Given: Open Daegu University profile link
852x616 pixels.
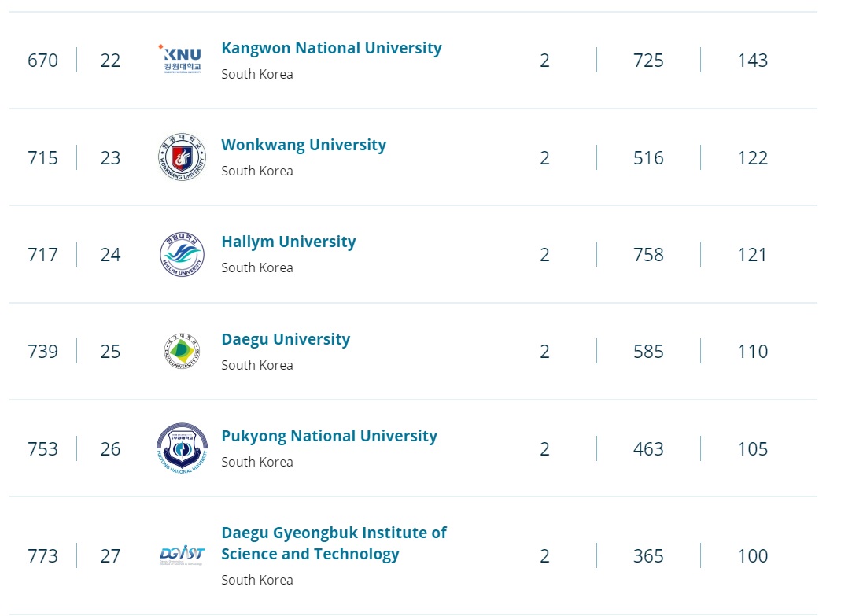Looking at the screenshot, I should [x=286, y=340].
